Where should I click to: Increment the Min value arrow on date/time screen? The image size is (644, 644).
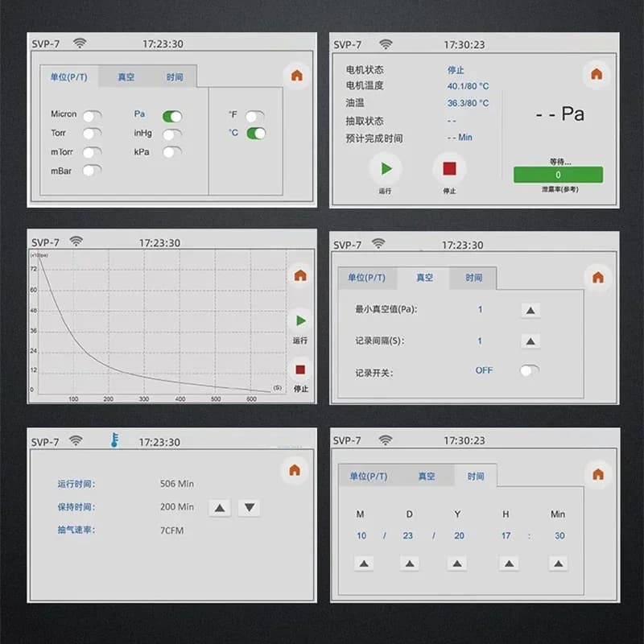click(x=558, y=563)
